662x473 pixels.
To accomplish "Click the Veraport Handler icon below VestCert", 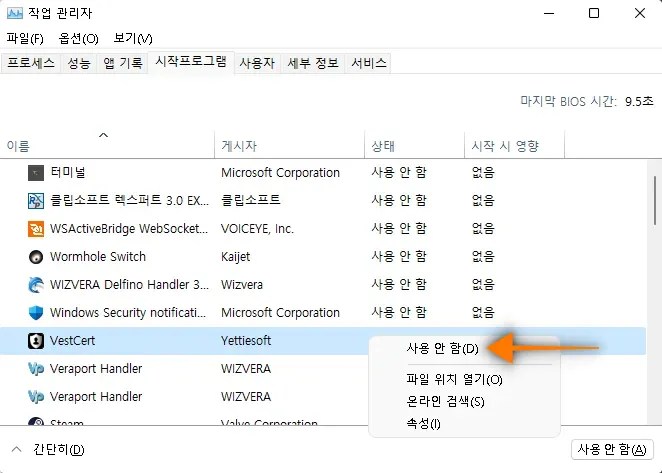I will (36, 369).
